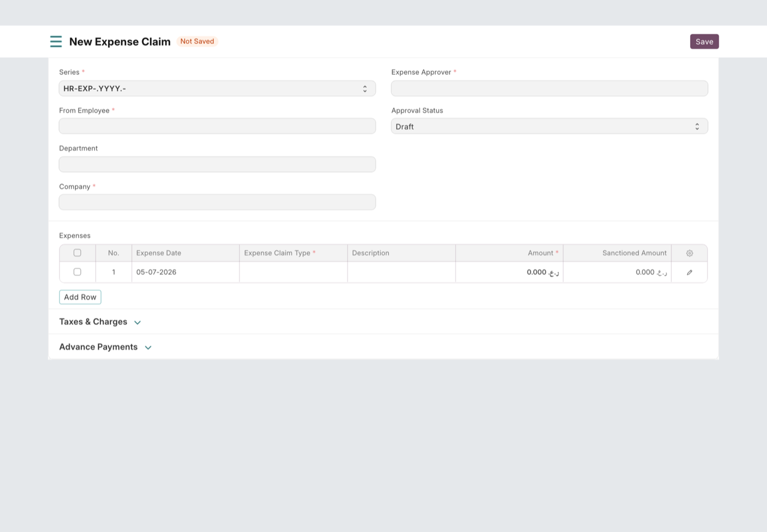This screenshot has width=767, height=532.
Task: Click the table settings gear icon
Action: click(x=689, y=253)
